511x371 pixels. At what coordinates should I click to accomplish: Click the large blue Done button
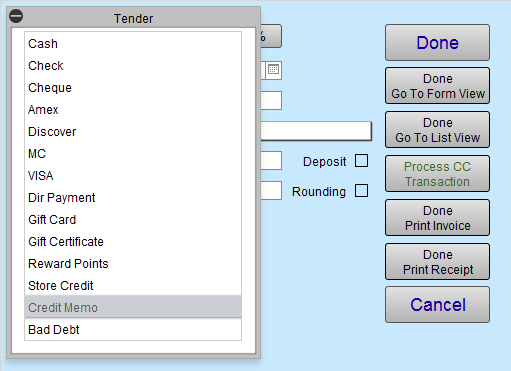437,42
